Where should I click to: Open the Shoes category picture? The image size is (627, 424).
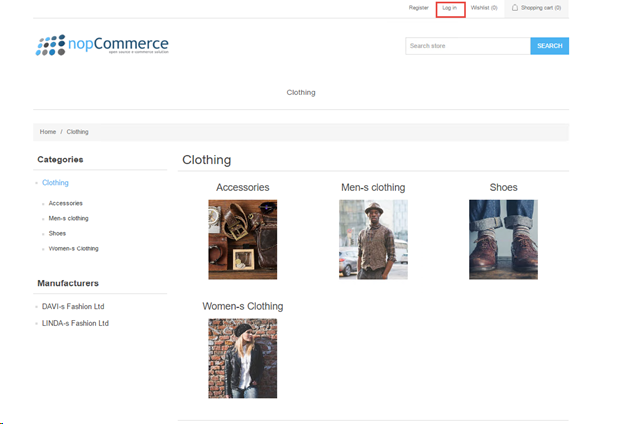tap(503, 239)
